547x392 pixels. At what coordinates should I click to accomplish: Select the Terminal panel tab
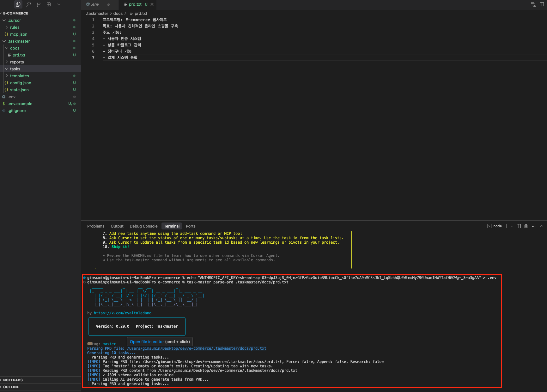(x=172, y=226)
